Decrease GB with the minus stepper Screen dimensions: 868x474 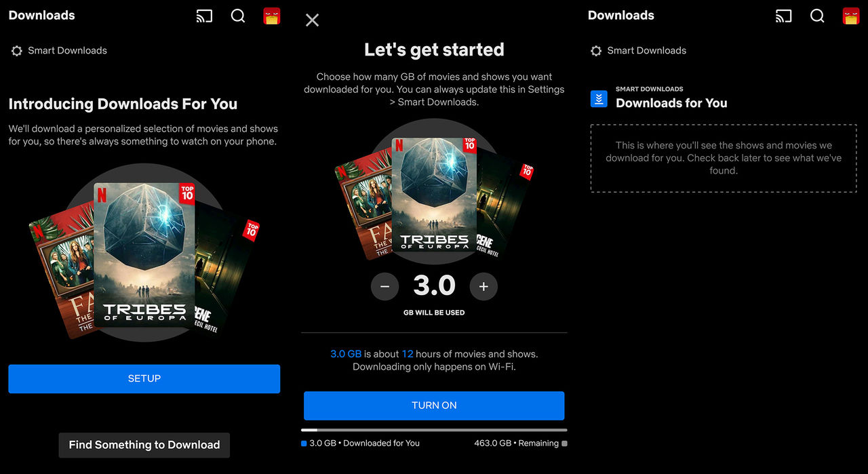pos(384,286)
